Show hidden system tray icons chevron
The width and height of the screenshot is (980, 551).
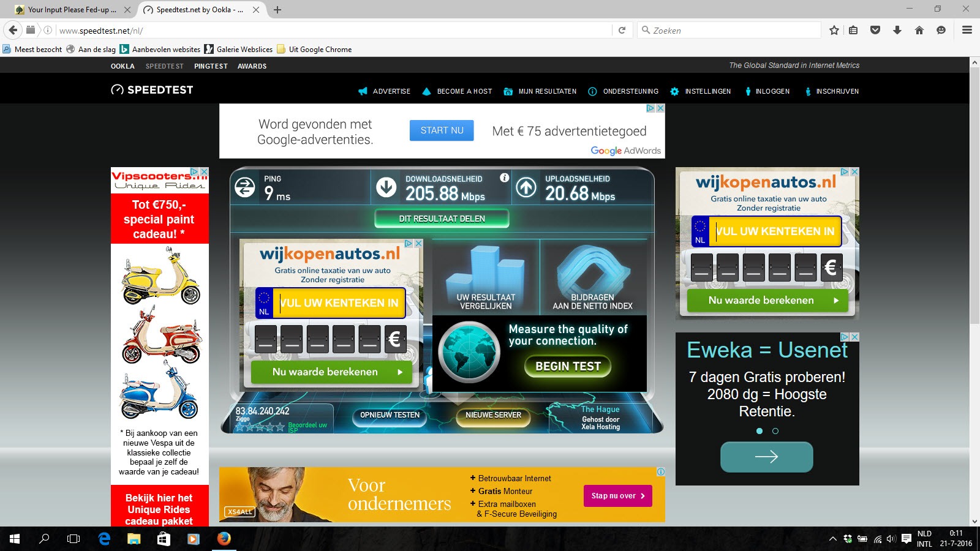click(832, 539)
